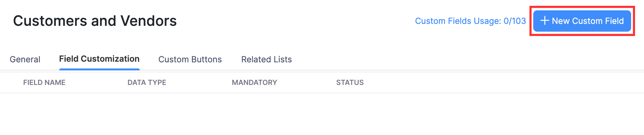The width and height of the screenshot is (644, 135).
Task: Click the Customers and Vendors page heading
Action: click(95, 21)
